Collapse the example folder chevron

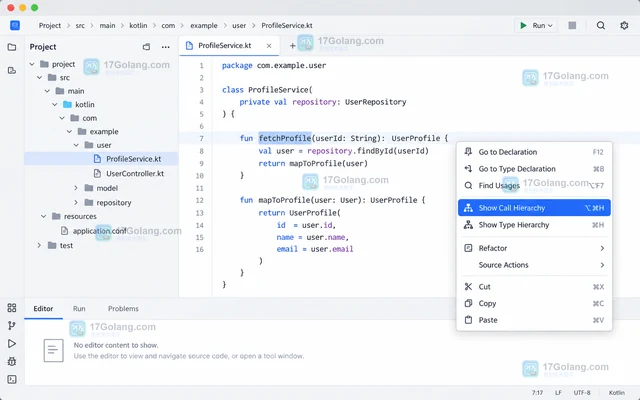click(69, 131)
